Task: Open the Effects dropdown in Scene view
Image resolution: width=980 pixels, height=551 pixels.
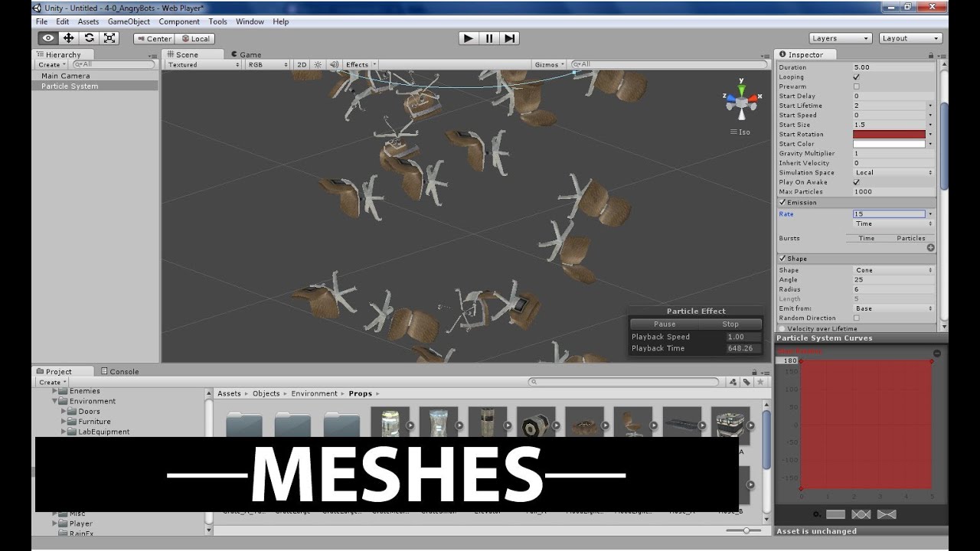Action: (358, 64)
